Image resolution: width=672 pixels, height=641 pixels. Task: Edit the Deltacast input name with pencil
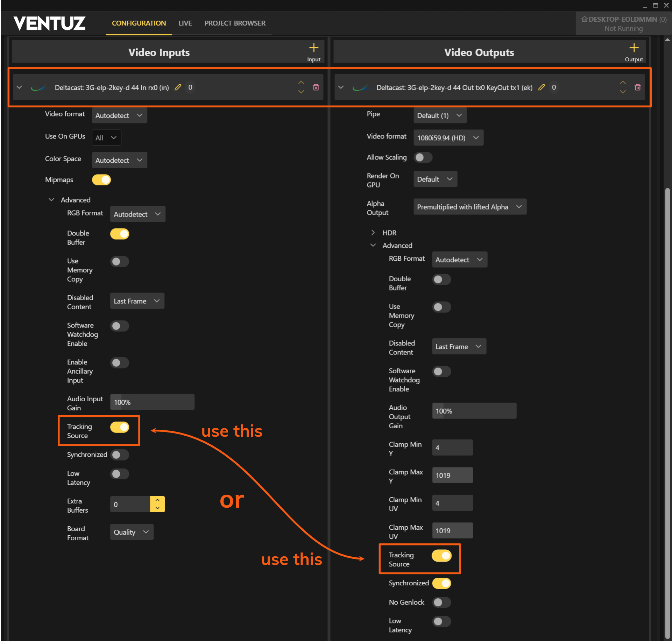178,87
